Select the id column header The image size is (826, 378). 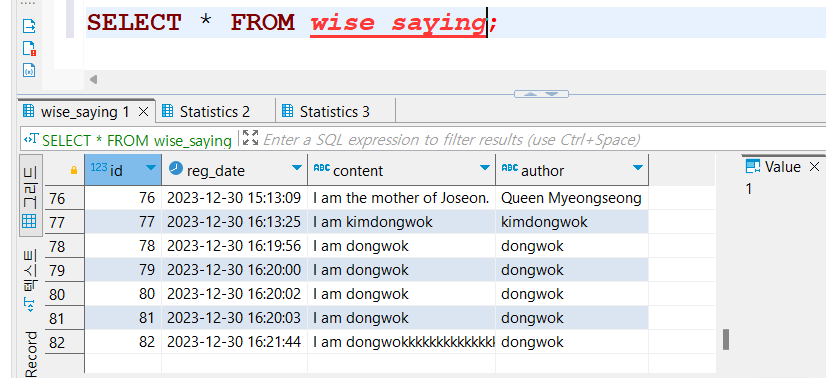point(123,170)
